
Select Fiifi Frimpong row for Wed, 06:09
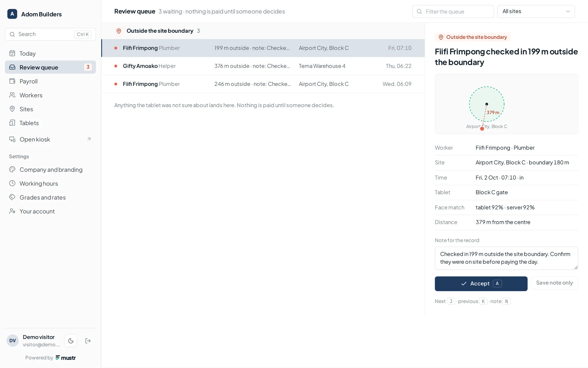(263, 84)
